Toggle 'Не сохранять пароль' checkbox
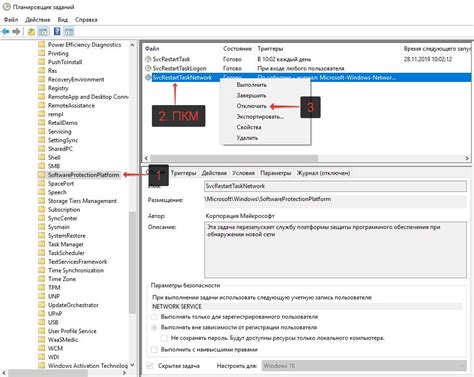The image size is (474, 377). point(164,338)
